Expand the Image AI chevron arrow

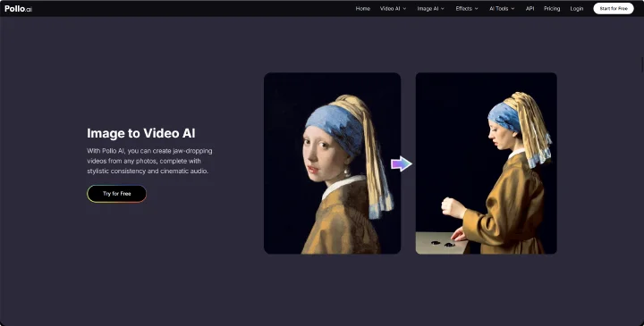(443, 9)
